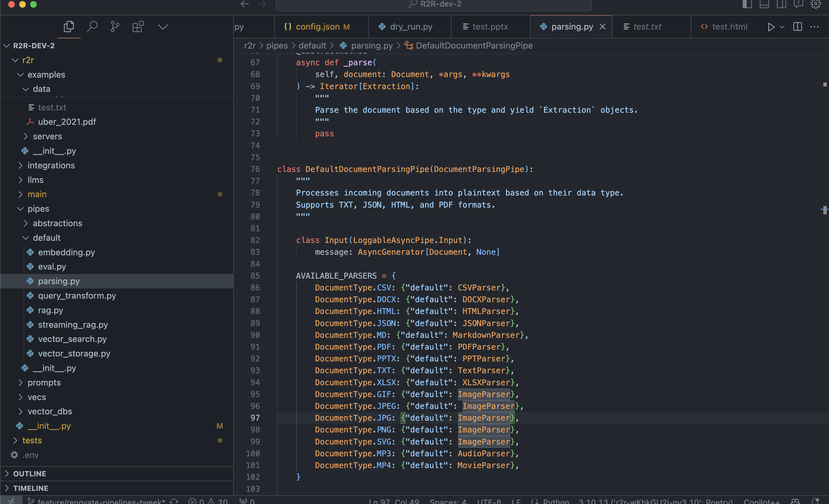829x504 pixels.
Task: Toggle the bottom Panel layout icon
Action: point(764,4)
